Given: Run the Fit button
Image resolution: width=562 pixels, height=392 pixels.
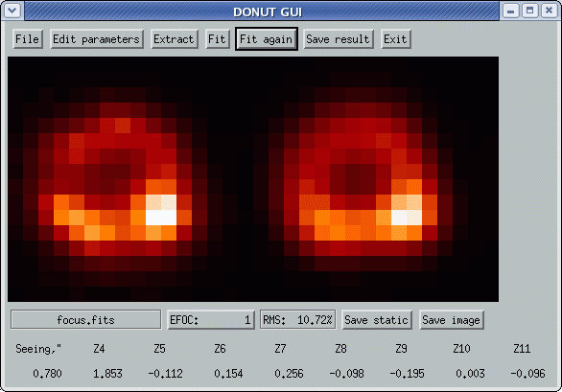Looking at the screenshot, I should tap(217, 39).
